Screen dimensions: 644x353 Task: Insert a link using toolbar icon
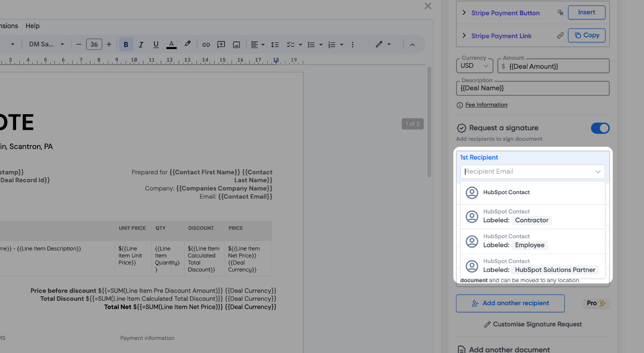[206, 45]
